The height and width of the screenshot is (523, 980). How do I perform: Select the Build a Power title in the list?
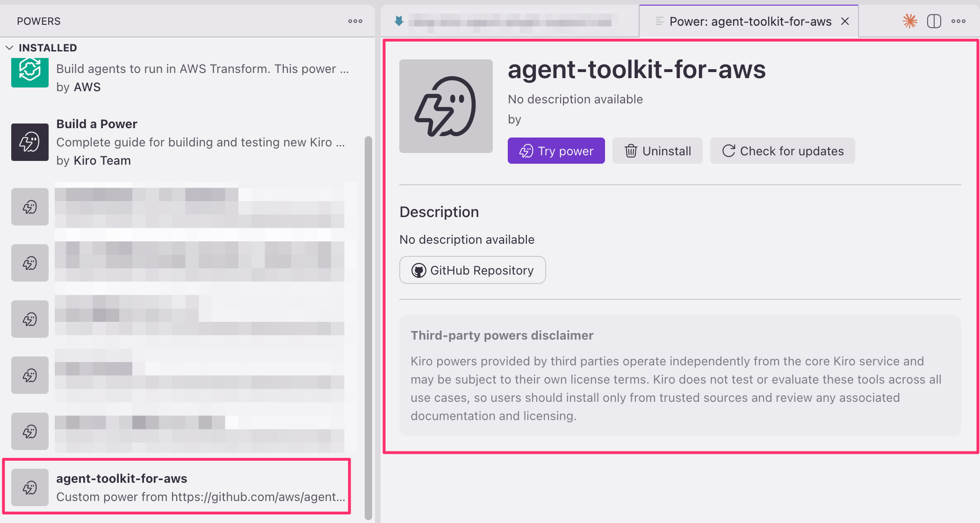[x=97, y=124]
